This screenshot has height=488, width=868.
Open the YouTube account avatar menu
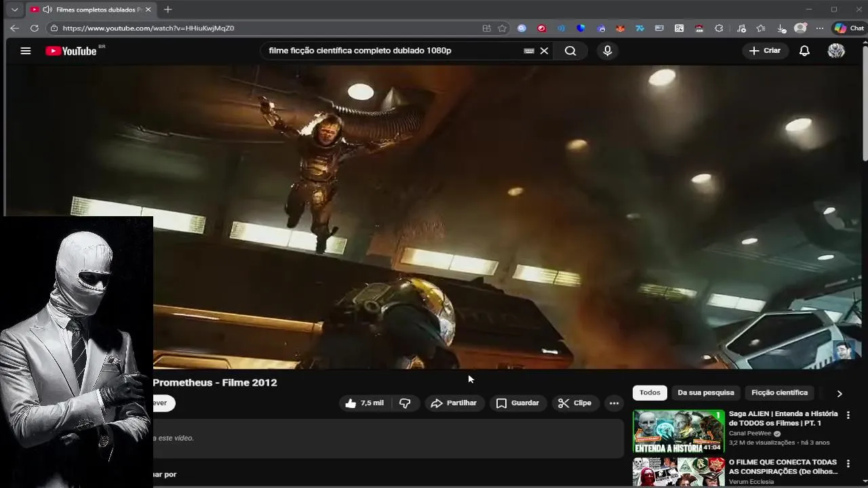coord(836,51)
